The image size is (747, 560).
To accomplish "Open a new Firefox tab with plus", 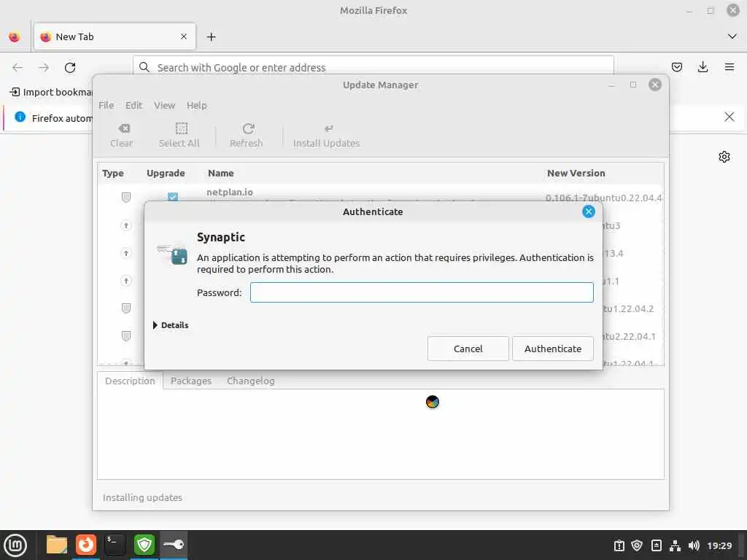I will tap(211, 36).
